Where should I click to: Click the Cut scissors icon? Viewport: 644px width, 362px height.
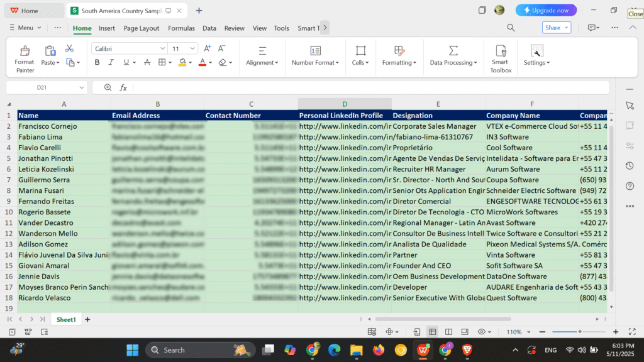point(69,48)
